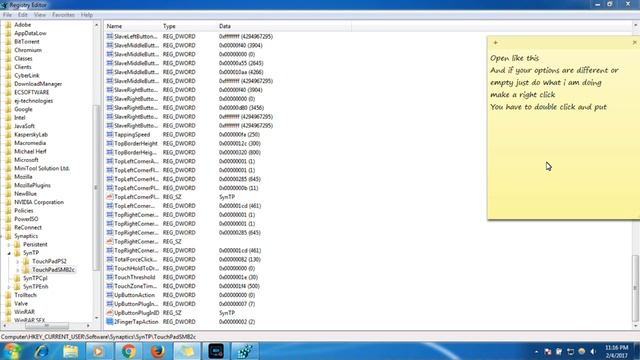Click the TotalForceClick value icon

(x=110, y=259)
